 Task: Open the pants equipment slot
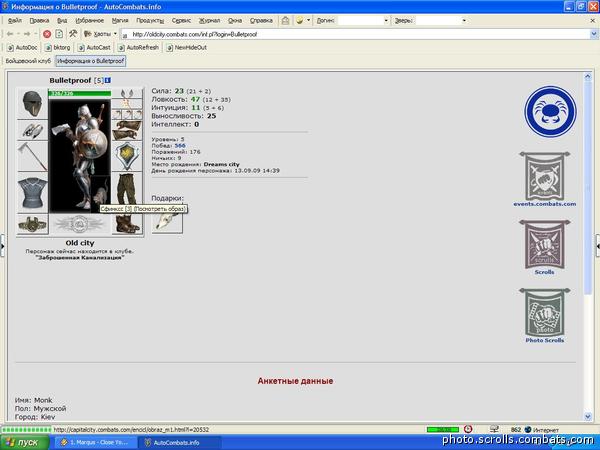click(127, 189)
